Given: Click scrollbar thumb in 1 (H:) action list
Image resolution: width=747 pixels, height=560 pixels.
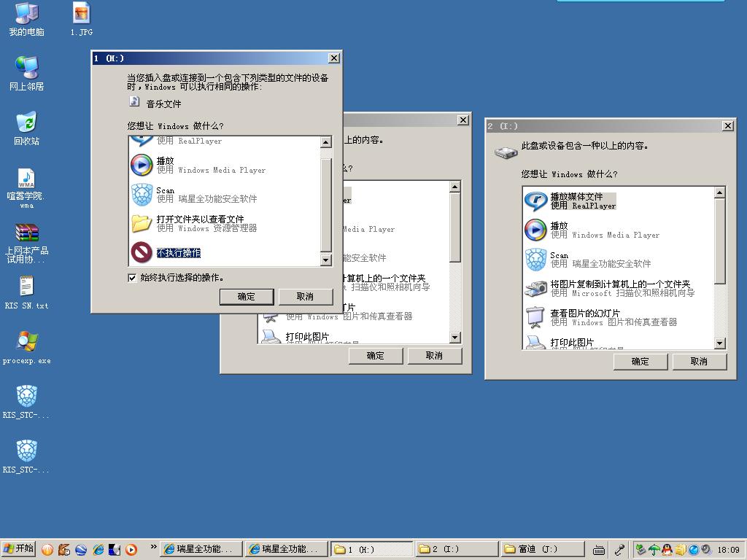Looking at the screenshot, I should pyautogui.click(x=326, y=205).
